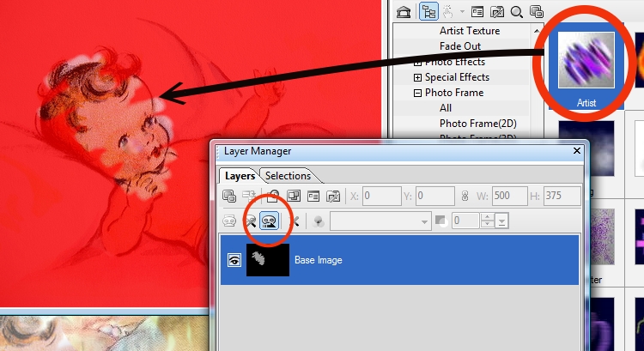Click the transparency stepper arrows
This screenshot has height=351, width=644.
(489, 221)
